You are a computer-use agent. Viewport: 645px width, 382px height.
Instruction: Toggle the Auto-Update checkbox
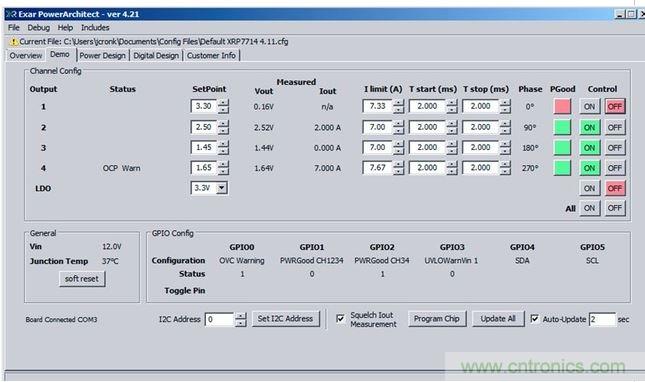pyautogui.click(x=534, y=319)
